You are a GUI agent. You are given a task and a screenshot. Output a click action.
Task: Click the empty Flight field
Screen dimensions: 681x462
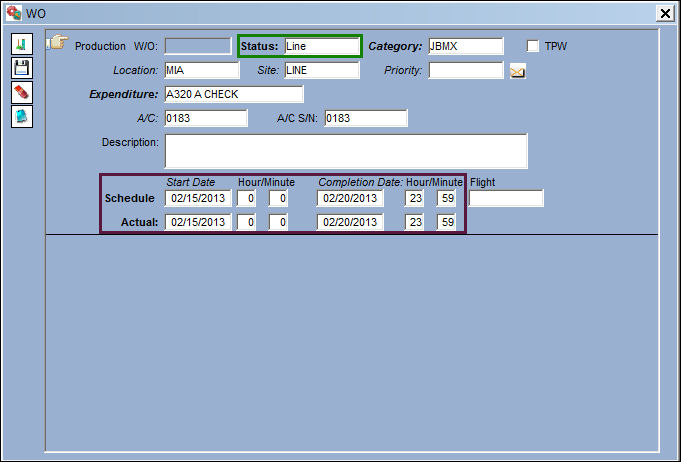[506, 198]
